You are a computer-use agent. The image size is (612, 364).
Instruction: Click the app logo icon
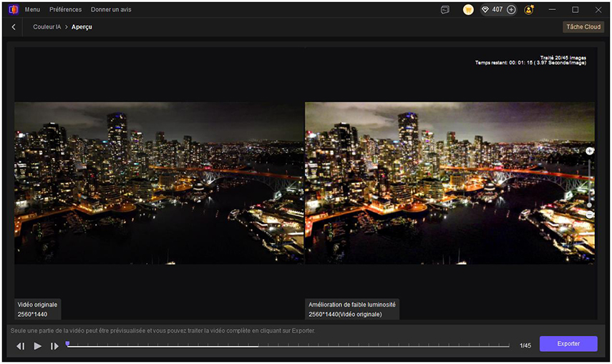(x=13, y=10)
